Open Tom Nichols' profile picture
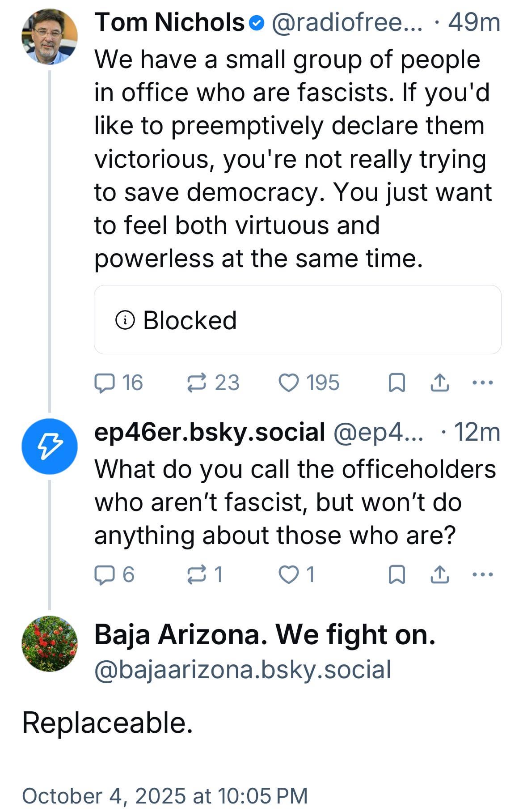Screen dimensions: 523x812 click(x=50, y=37)
